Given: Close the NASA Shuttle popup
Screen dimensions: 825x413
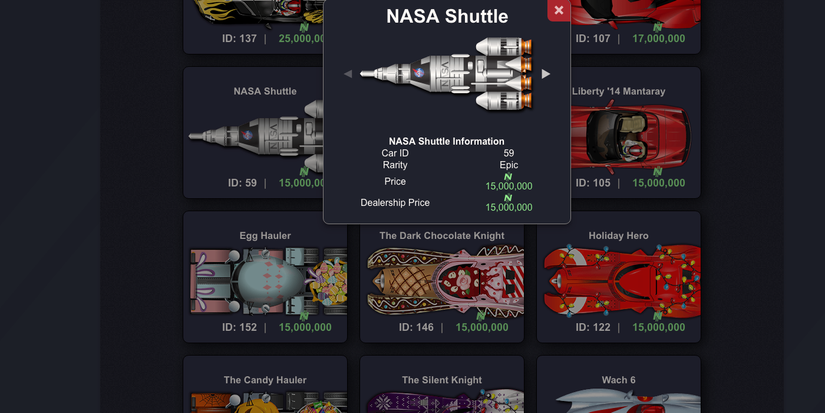Looking at the screenshot, I should (x=559, y=10).
